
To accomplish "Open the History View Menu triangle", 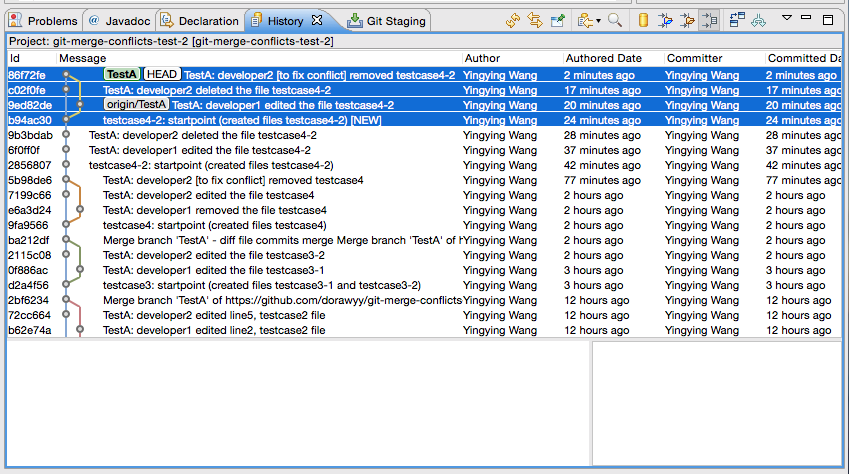I will (787, 18).
